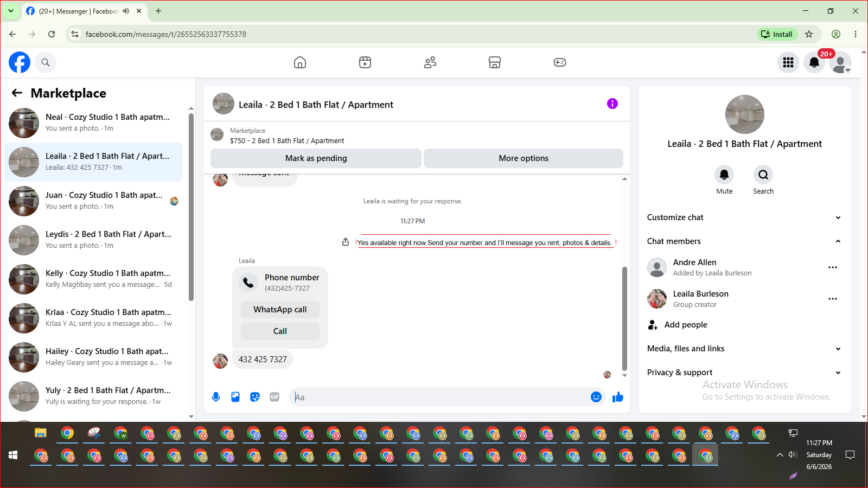Attach a photo file icon
Viewport: 868px width, 488px height.
tap(235, 397)
